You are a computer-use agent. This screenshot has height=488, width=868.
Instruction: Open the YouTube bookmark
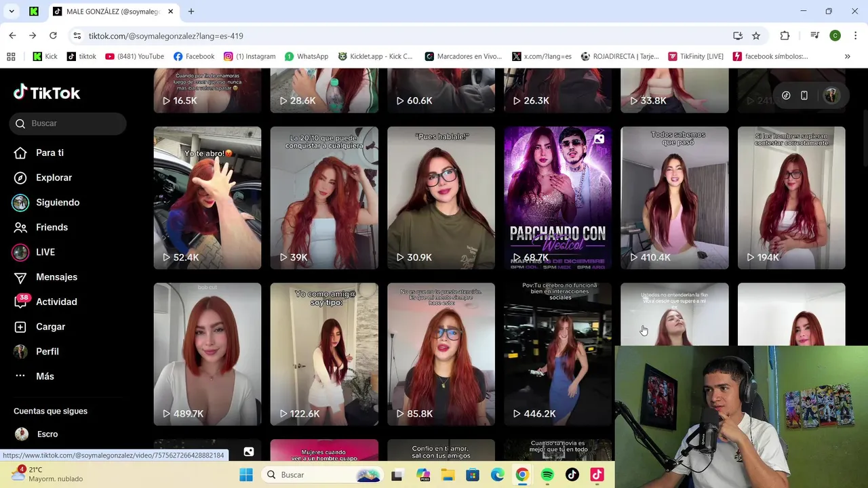[x=134, y=56]
